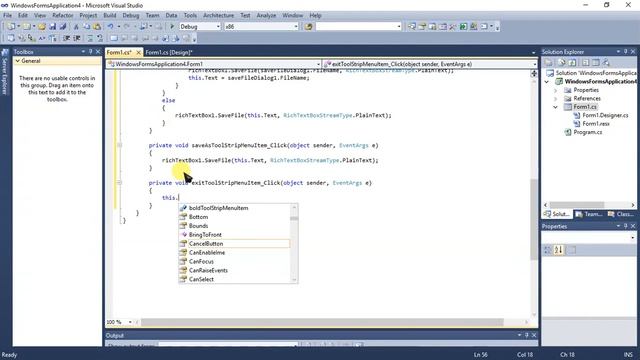The height and width of the screenshot is (360, 640).
Task: Toggle auto-hide pin on Properties panel
Action: [x=625, y=226]
